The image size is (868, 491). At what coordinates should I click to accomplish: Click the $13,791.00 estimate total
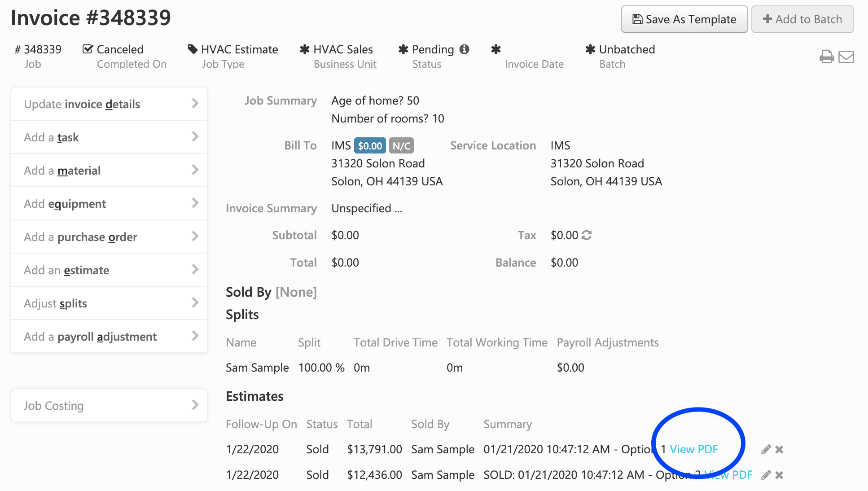374,449
